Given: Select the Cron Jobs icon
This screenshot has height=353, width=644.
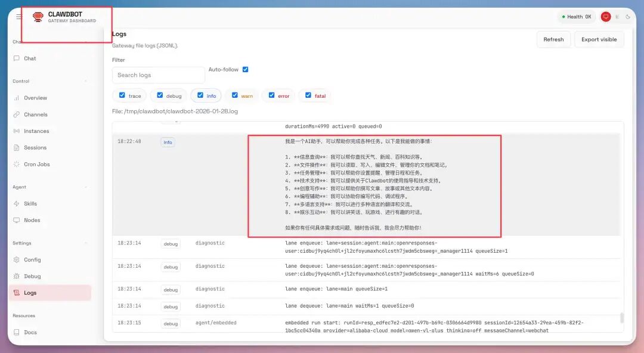Looking at the screenshot, I should click(x=16, y=164).
